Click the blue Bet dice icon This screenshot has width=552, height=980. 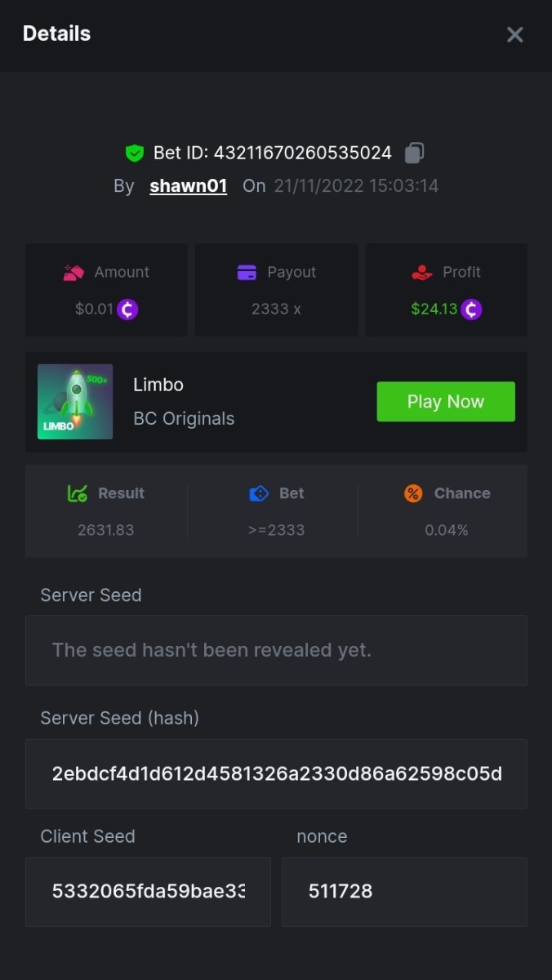click(259, 493)
